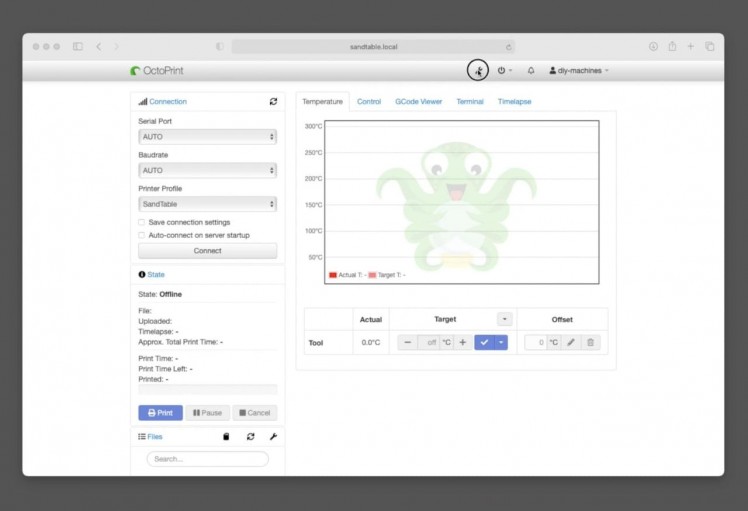Image resolution: width=748 pixels, height=511 pixels.
Task: Go back in Safari
Action: pyautogui.click(x=99, y=46)
